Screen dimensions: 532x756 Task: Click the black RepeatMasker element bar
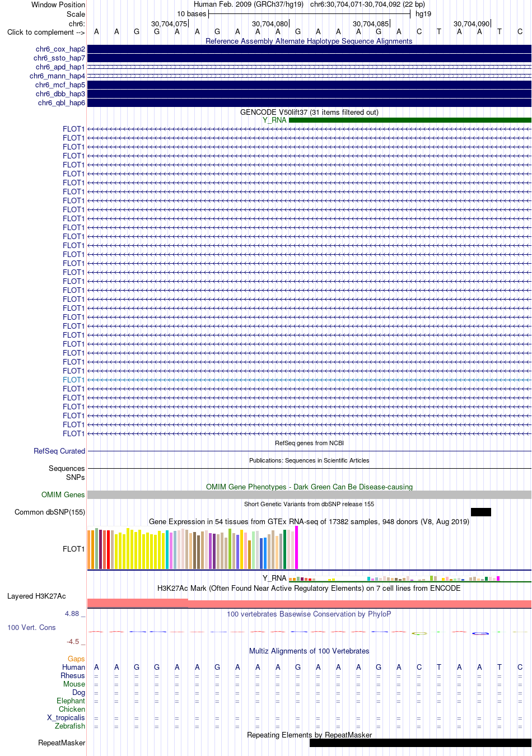[x=421, y=743]
